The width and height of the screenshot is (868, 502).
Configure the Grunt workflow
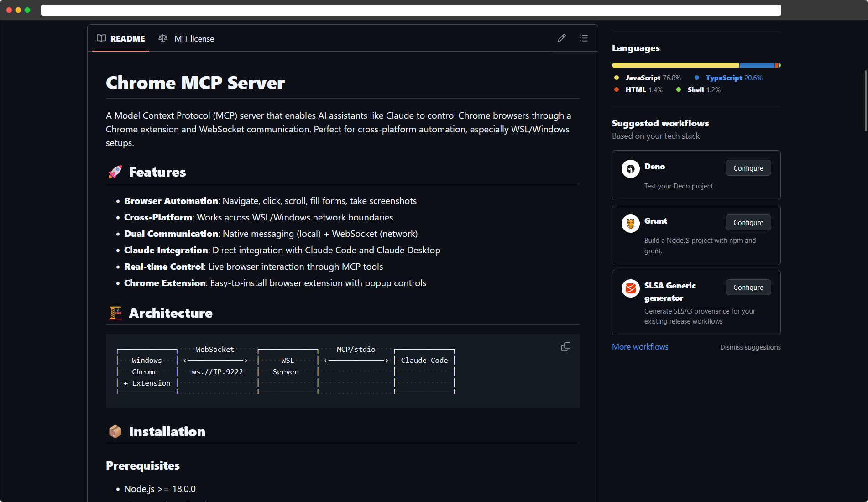748,223
